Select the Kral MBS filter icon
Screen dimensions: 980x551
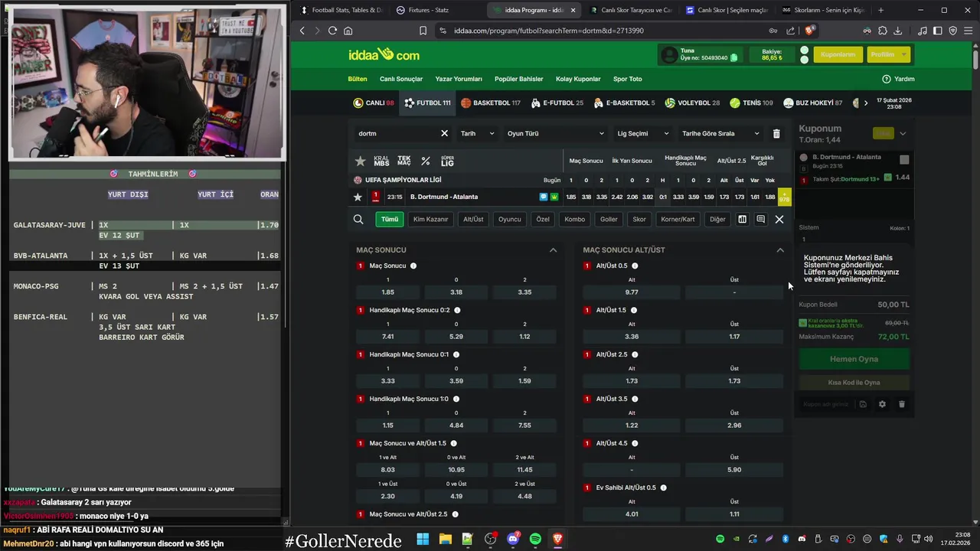(x=381, y=161)
